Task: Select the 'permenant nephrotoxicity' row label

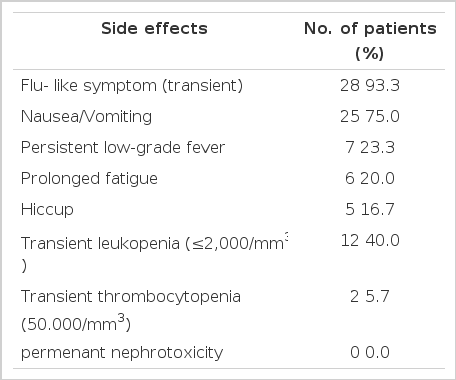Action: click(122, 352)
